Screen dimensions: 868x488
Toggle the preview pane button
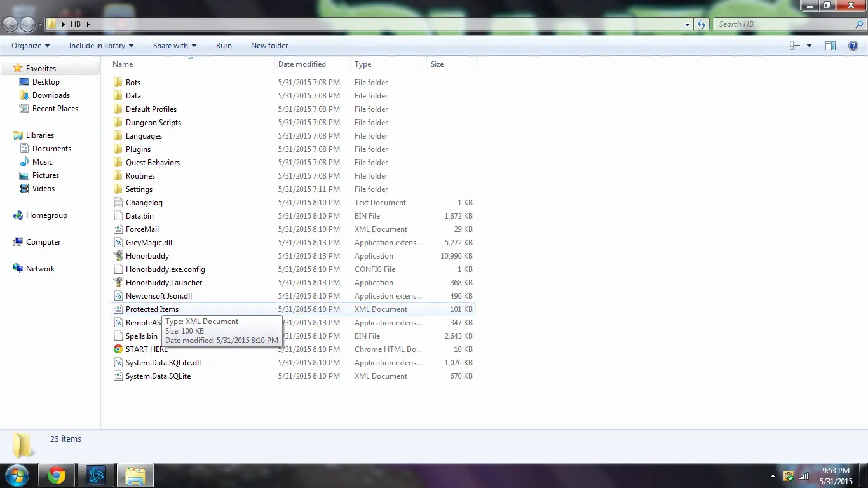click(830, 46)
